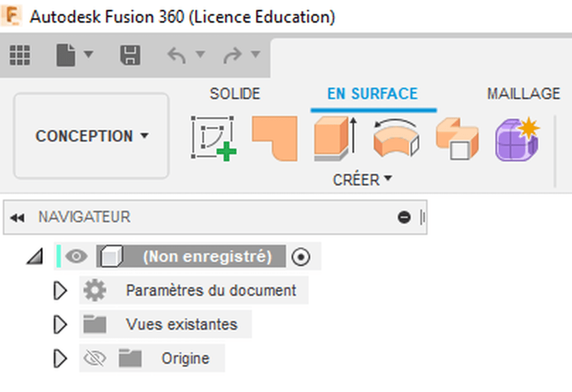572x392 pixels.
Task: Show the hidden Origine folder
Action: 94,358
